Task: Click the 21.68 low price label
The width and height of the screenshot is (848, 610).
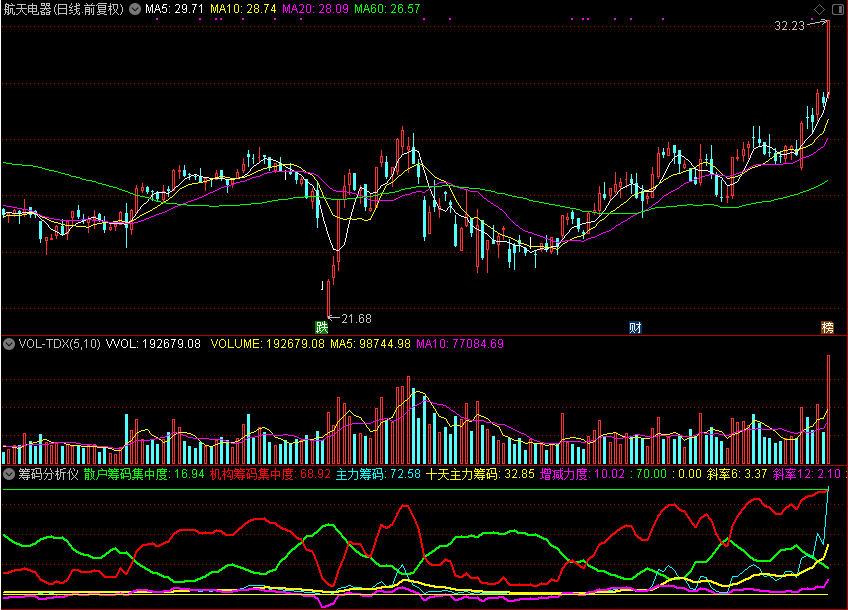Action: pyautogui.click(x=356, y=319)
